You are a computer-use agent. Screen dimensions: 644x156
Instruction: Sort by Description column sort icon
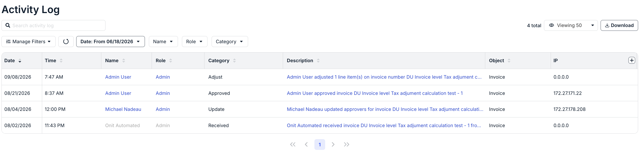pos(318,61)
